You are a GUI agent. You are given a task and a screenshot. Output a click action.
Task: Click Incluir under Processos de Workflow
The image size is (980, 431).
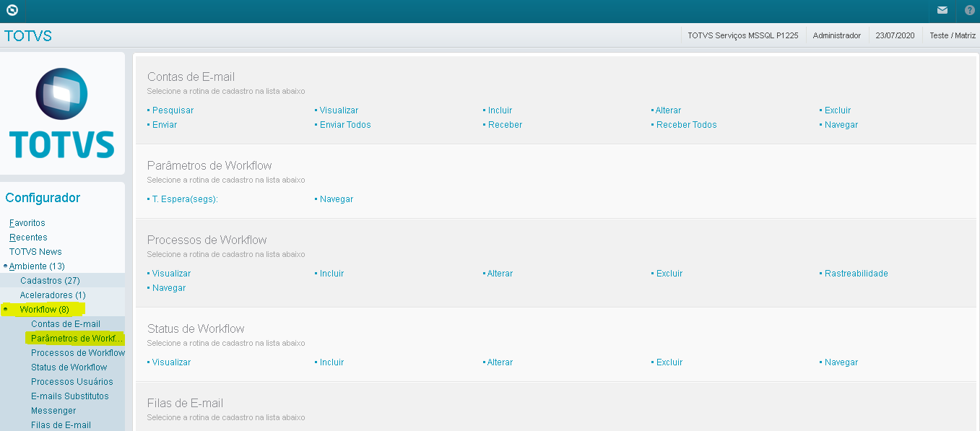click(331, 274)
